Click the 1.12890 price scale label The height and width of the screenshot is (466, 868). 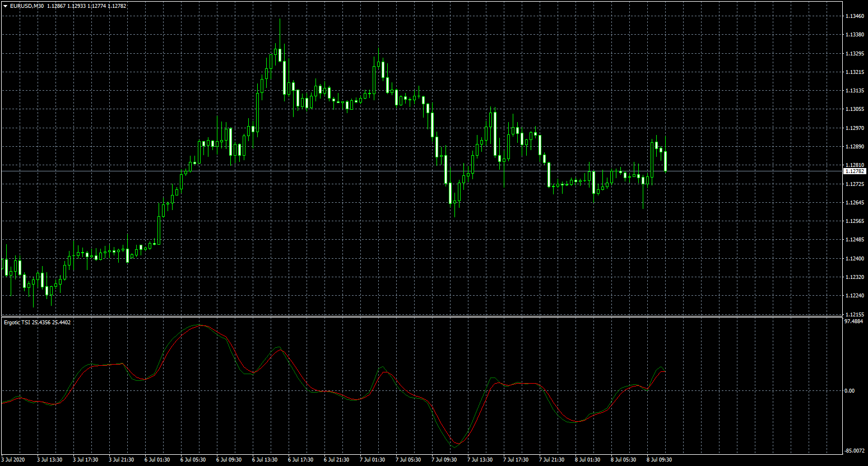[x=855, y=147]
